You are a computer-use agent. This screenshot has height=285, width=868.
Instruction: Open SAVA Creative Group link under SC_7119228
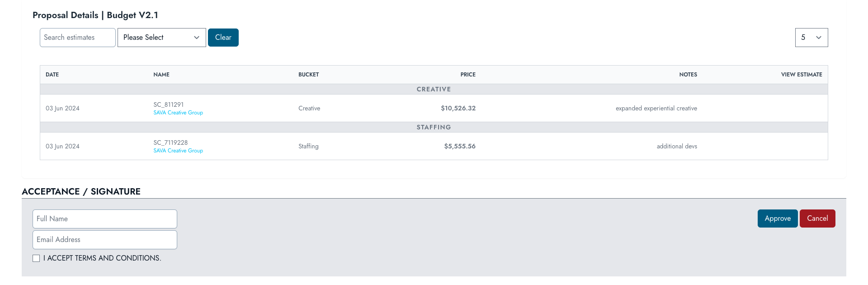tap(178, 151)
